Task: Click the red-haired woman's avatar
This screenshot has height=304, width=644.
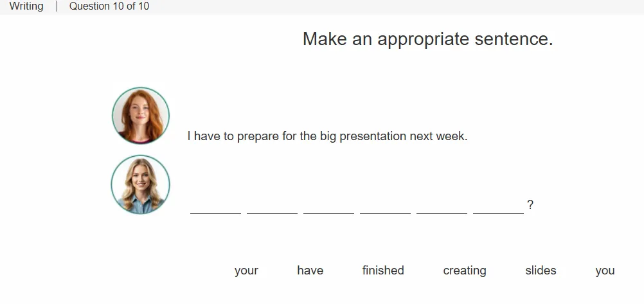Action: [x=141, y=116]
